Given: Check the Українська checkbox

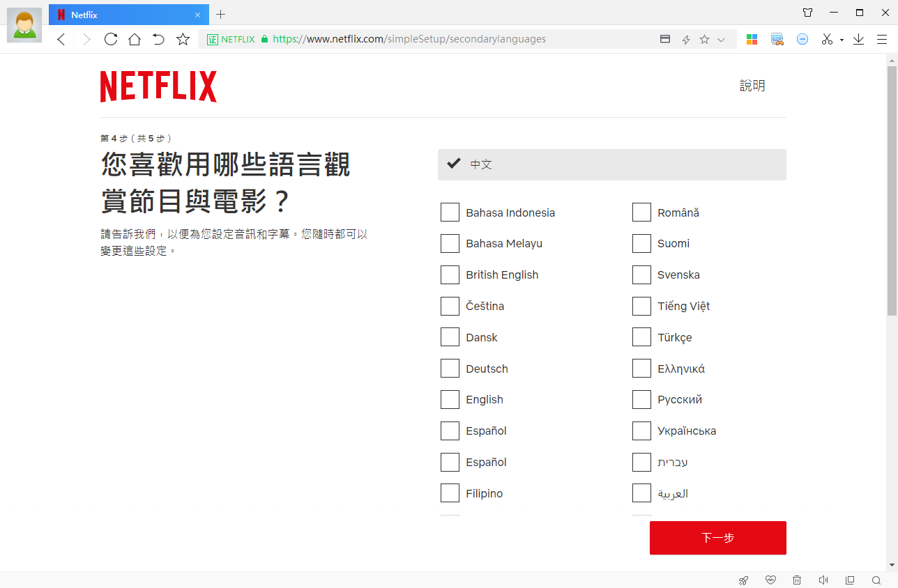Looking at the screenshot, I should pyautogui.click(x=641, y=431).
